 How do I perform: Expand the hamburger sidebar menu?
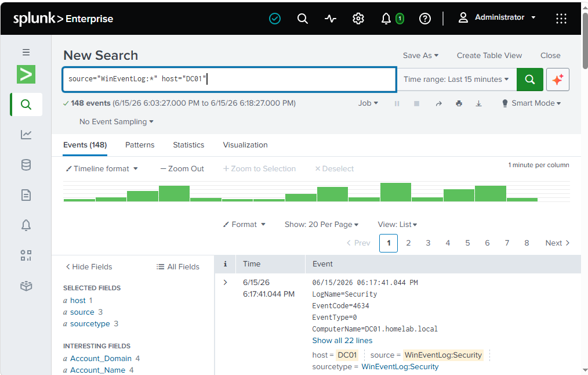(x=26, y=52)
